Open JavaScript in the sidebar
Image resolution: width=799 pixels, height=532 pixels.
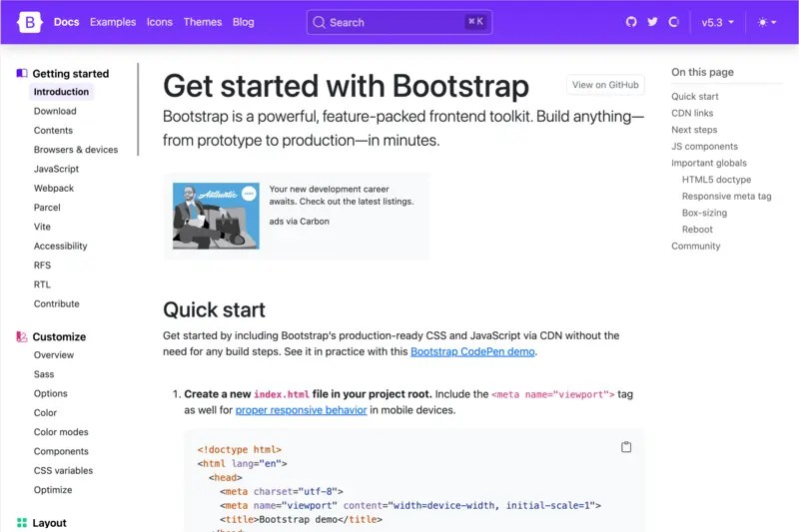coord(56,169)
